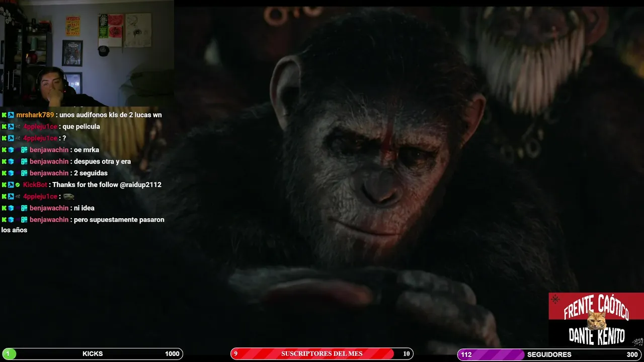Click the Frente Caótico Dante Kenito logo
This screenshot has height=362, width=644.
(x=596, y=320)
